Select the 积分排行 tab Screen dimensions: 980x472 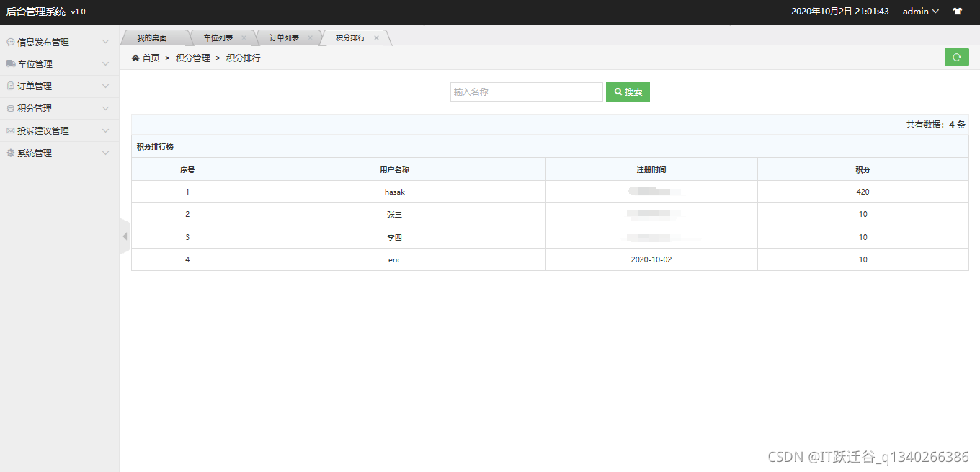(350, 37)
